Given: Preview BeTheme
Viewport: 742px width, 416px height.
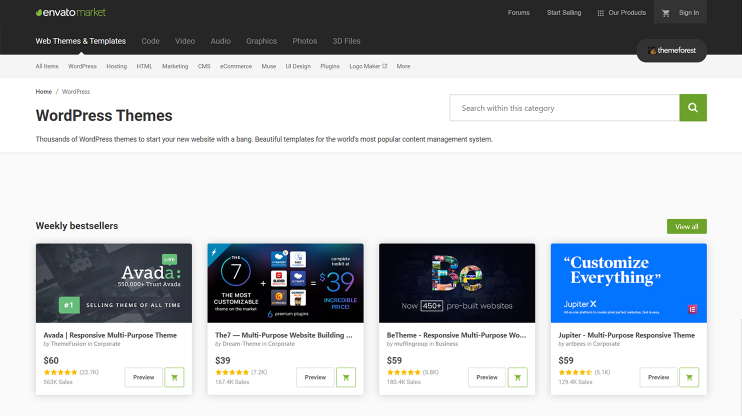Looking at the screenshot, I should (x=487, y=377).
